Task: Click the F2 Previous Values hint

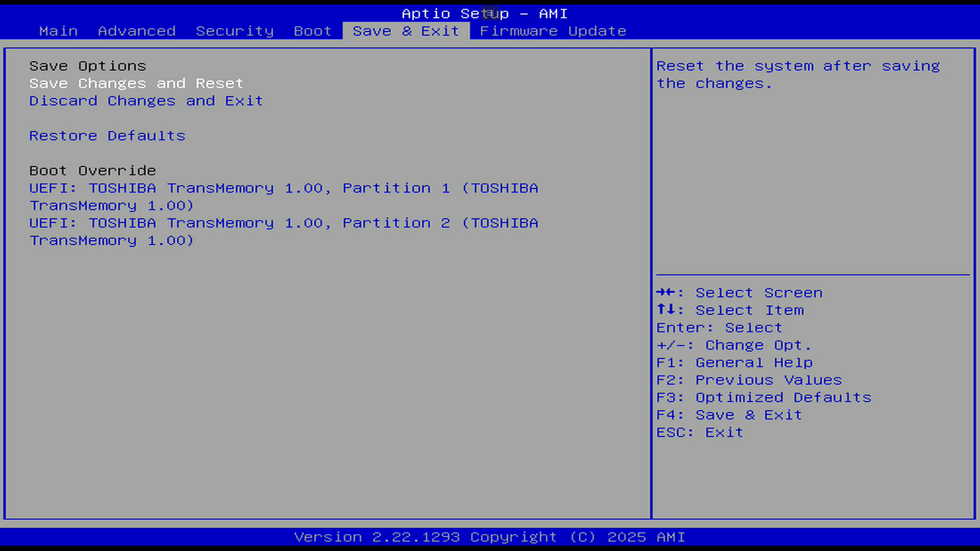Action: [749, 380]
